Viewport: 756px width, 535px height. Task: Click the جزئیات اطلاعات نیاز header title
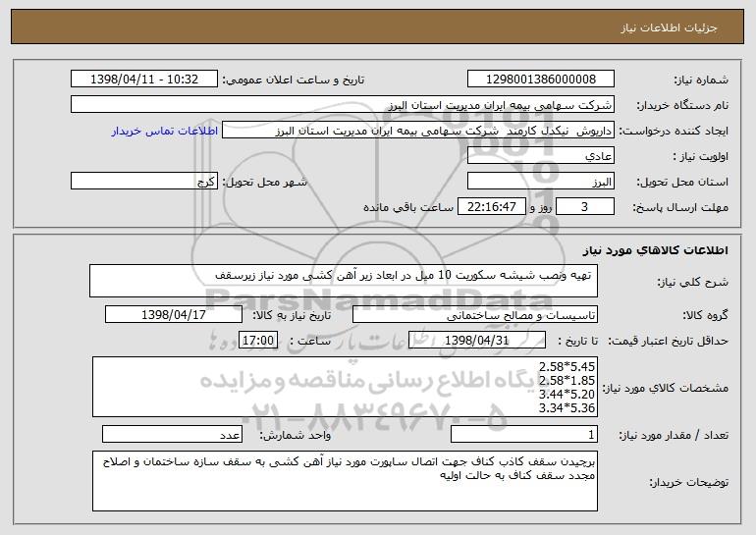point(669,27)
